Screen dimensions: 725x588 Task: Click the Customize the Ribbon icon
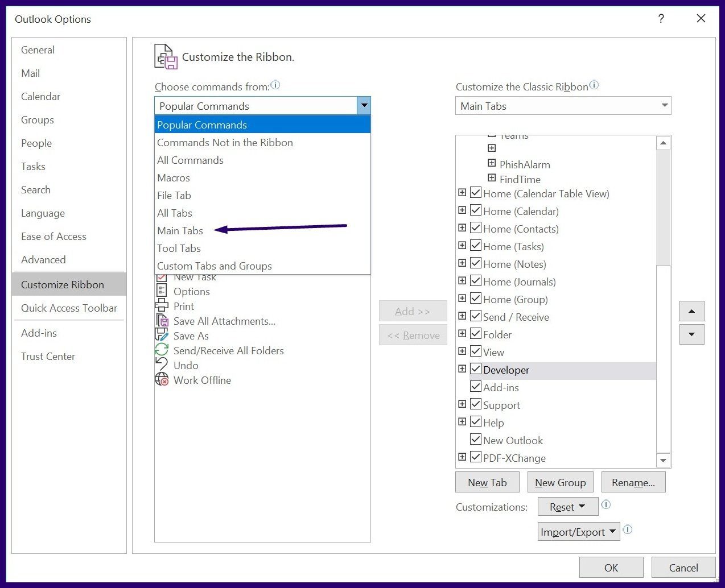pos(166,56)
